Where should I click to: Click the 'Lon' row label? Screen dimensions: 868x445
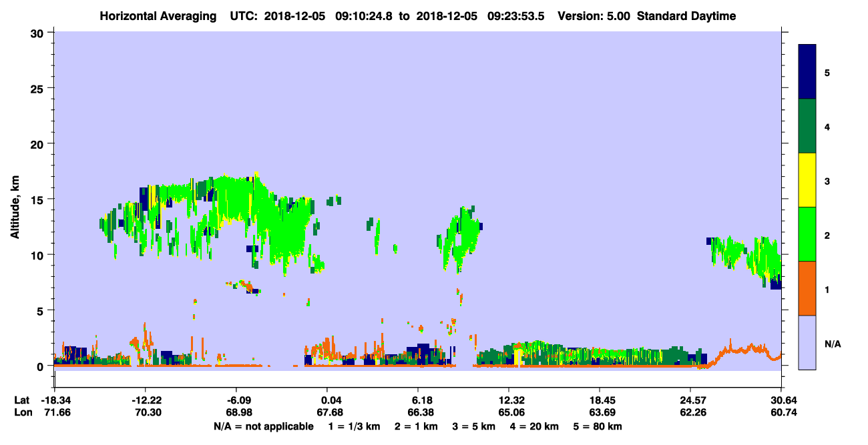(x=23, y=412)
